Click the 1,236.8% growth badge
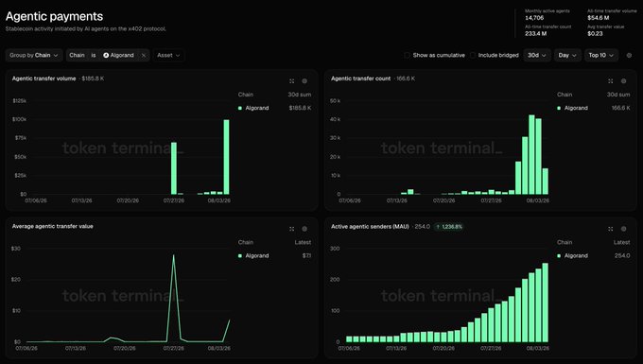Screen dimensions: 643x364 [449, 227]
